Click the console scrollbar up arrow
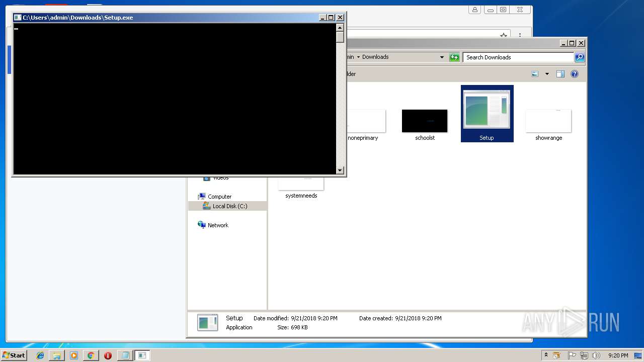The image size is (644, 362). tap(340, 28)
